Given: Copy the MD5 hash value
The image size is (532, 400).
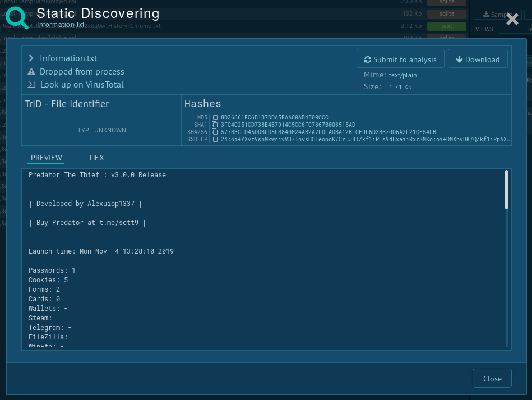Looking at the screenshot, I should [215, 117].
